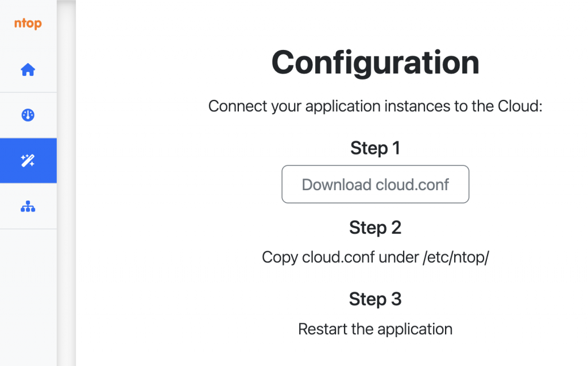Click the gray shadow strip beside sidebar
588x366 pixels.
pos(67,183)
